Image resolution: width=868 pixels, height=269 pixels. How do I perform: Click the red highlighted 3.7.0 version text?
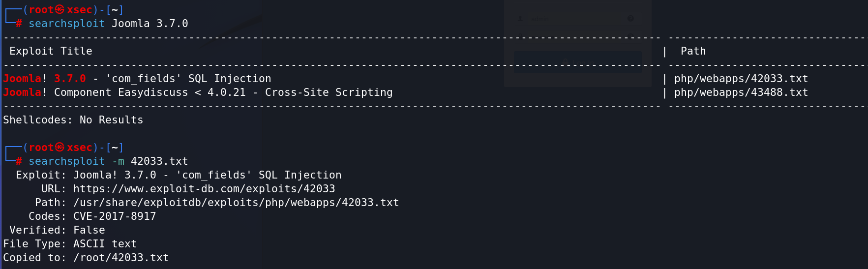[70, 79]
